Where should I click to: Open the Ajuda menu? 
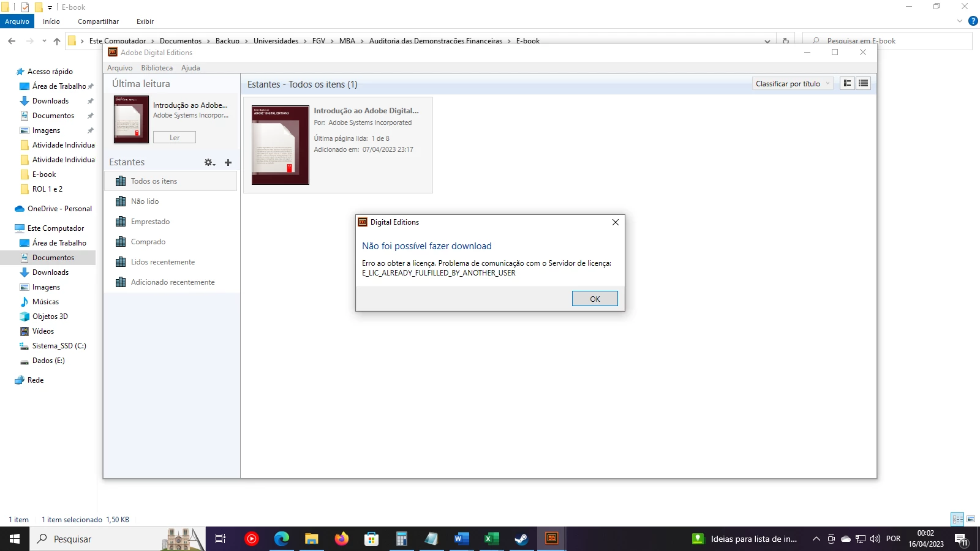click(190, 68)
